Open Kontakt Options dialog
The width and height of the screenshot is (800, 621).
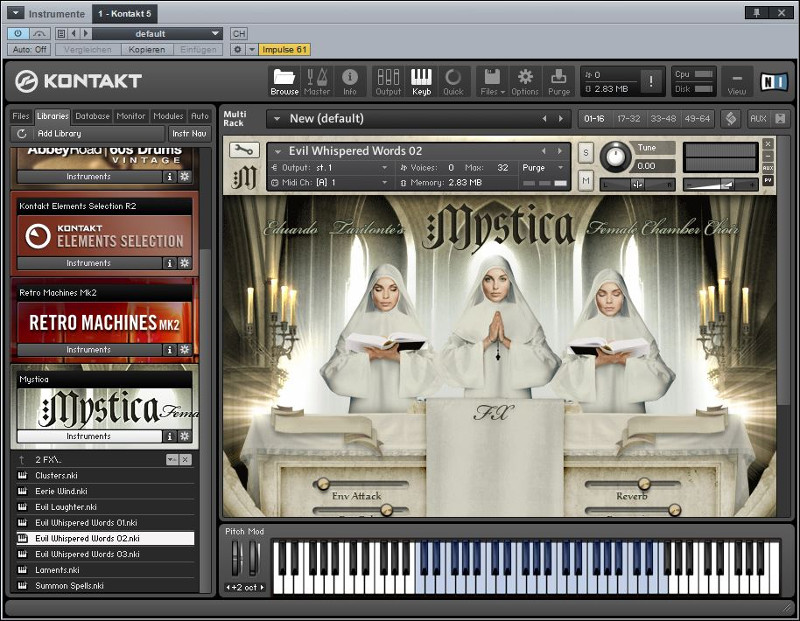pyautogui.click(x=525, y=81)
